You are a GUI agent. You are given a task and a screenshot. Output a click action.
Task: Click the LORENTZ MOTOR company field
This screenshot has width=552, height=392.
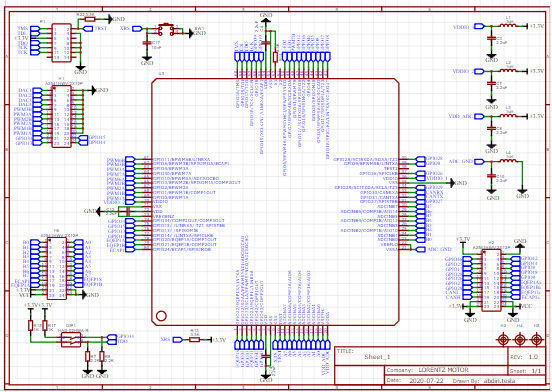(x=444, y=370)
